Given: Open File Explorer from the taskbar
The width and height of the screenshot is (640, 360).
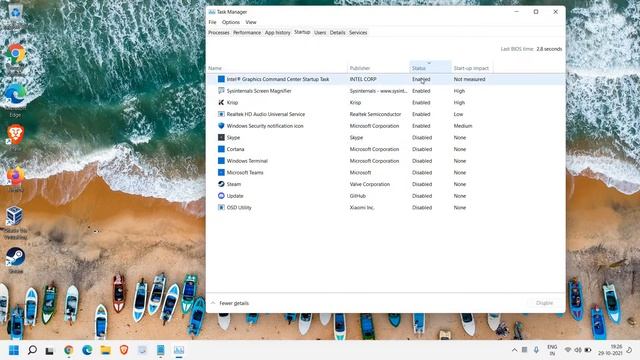Looking at the screenshot, I should pyautogui.click(x=106, y=350).
